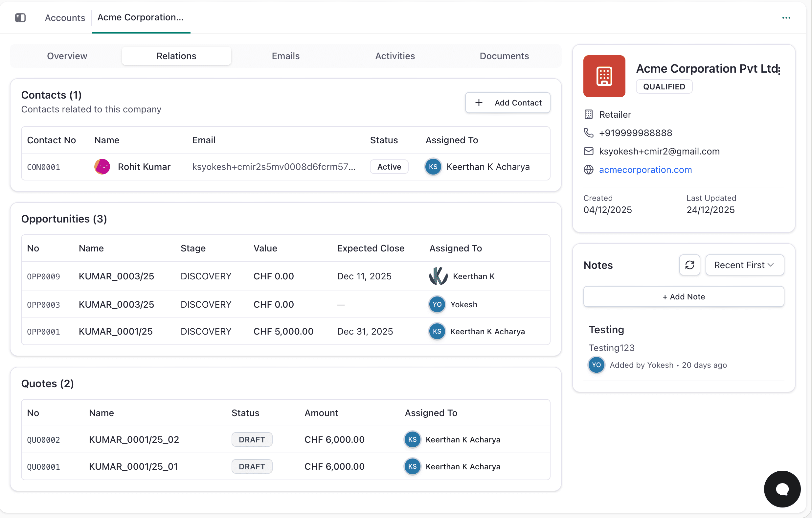Click the truncated ksyokesh+cmir2s5mv email in contacts
This screenshot has height=518, width=812.
point(274,167)
